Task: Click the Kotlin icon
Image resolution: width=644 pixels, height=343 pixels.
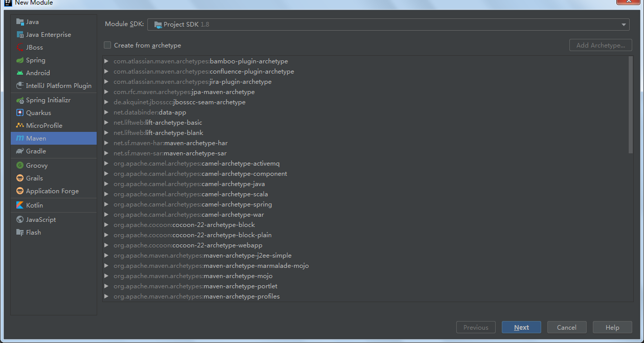Action: (20, 205)
